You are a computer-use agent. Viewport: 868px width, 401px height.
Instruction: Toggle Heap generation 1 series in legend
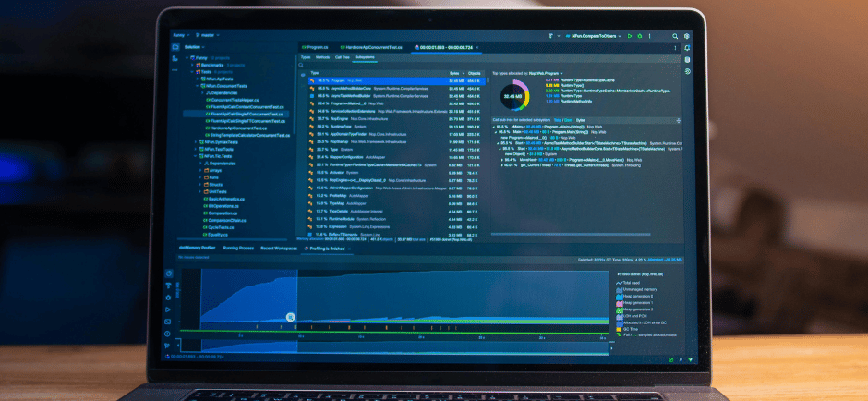636,303
